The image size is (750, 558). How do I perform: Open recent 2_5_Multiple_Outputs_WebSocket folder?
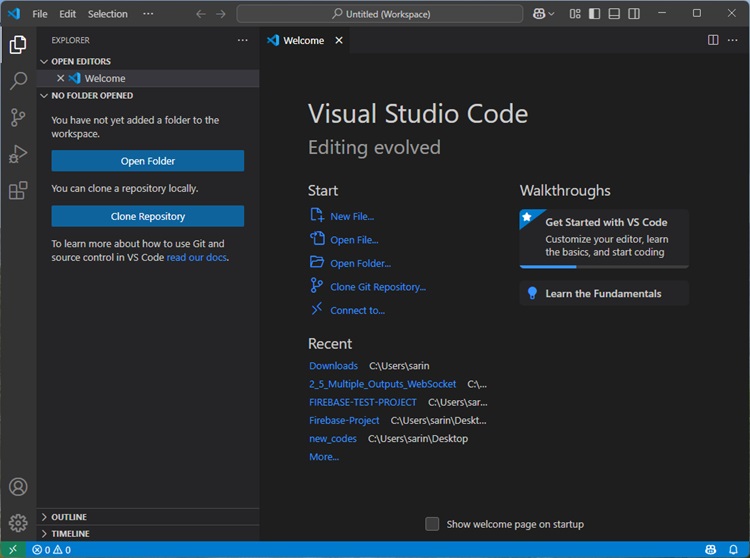(x=383, y=384)
